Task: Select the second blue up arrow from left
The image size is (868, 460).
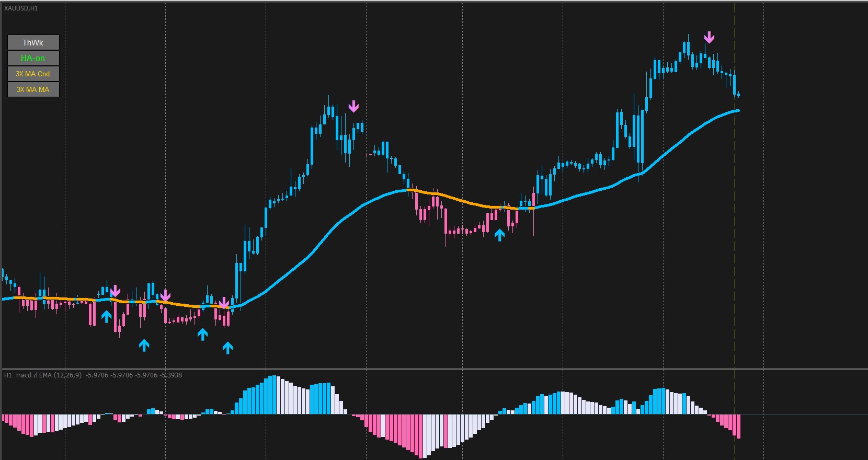Action: 144,345
